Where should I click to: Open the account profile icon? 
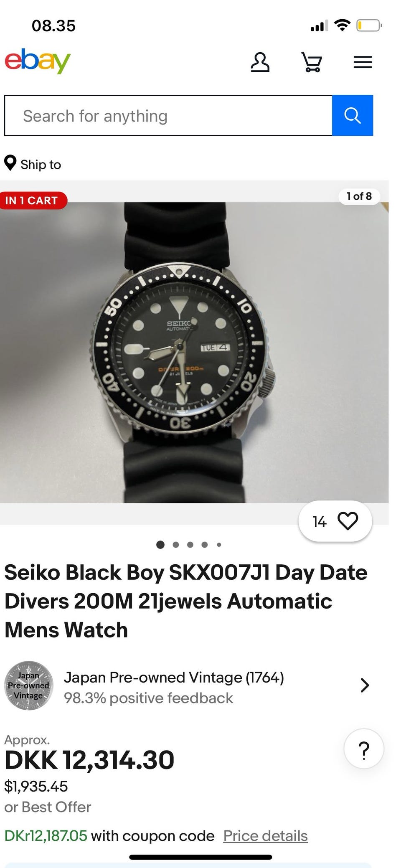(x=260, y=62)
